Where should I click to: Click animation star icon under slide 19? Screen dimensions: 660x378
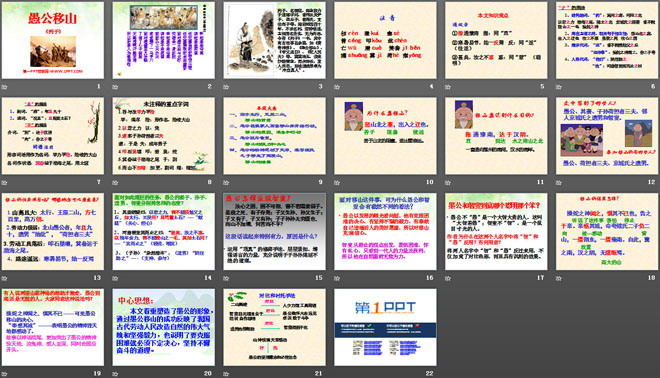click(5, 373)
